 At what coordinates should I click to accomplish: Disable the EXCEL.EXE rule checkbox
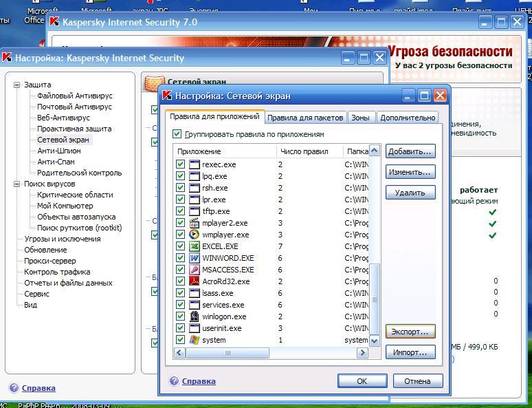pos(180,246)
